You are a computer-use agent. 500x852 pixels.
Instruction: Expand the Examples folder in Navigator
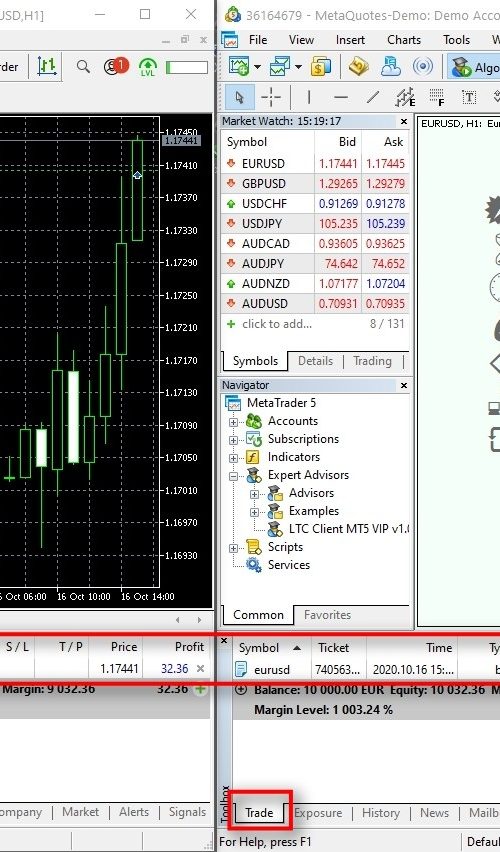(x=254, y=512)
